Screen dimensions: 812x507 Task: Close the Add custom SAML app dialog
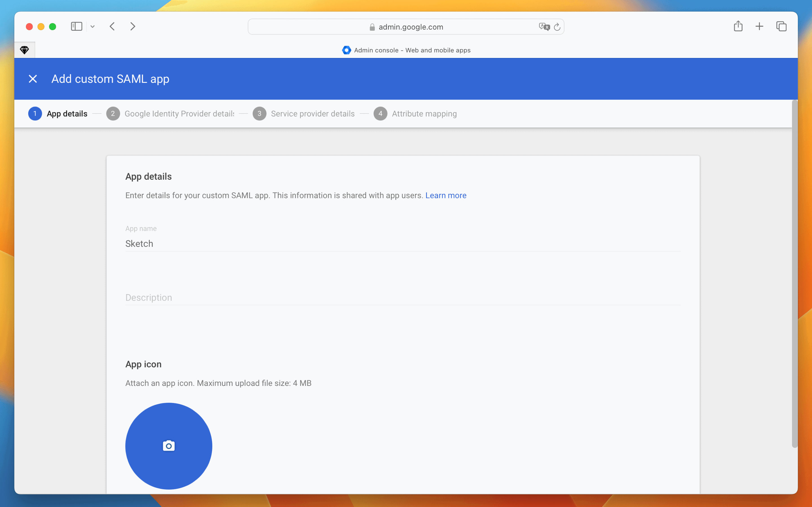tap(32, 79)
